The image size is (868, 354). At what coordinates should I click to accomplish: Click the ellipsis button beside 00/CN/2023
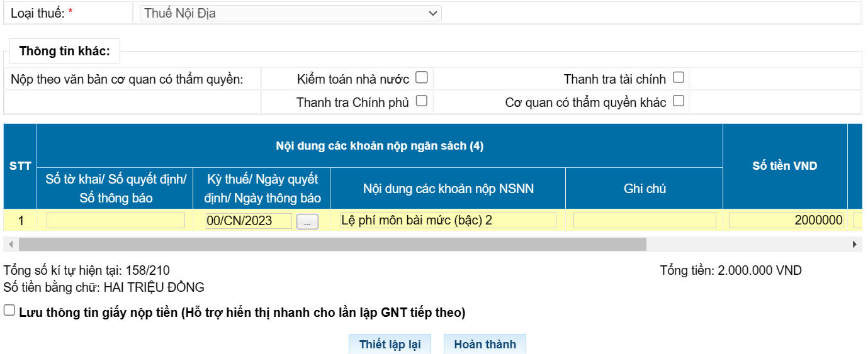click(307, 221)
